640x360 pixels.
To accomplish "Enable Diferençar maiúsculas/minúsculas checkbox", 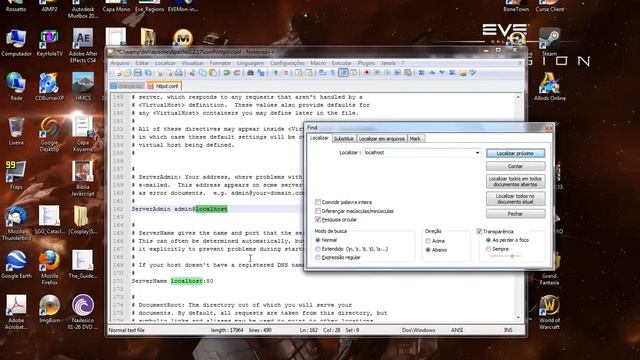I will (318, 211).
